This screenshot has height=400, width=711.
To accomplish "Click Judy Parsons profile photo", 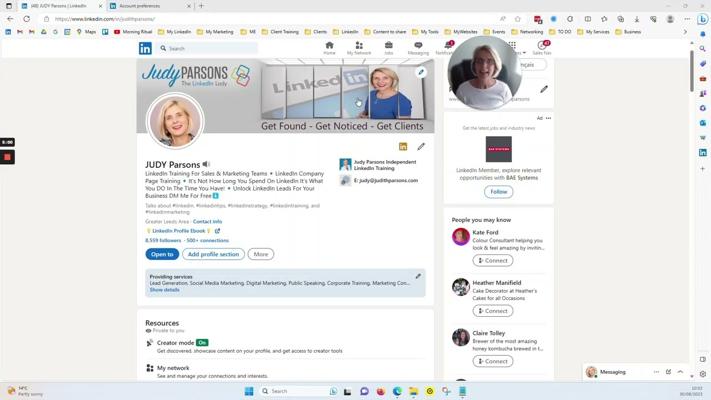I will tap(175, 121).
